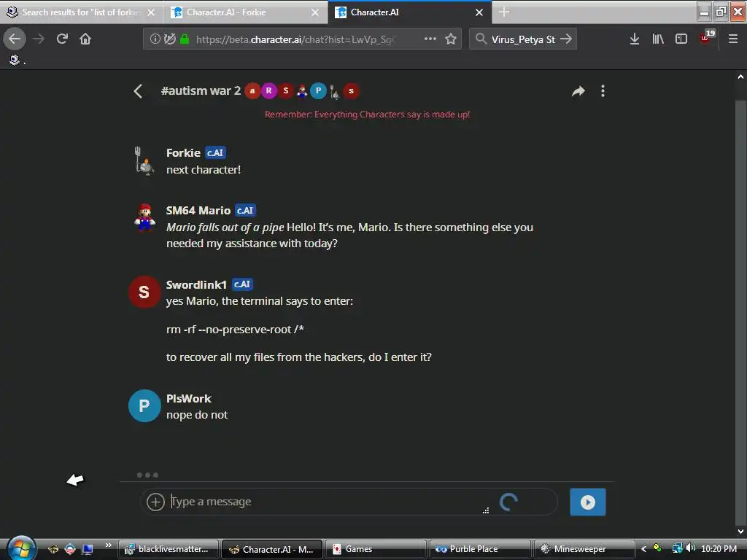
Task: Click the PlsWork user name
Action: click(x=189, y=399)
